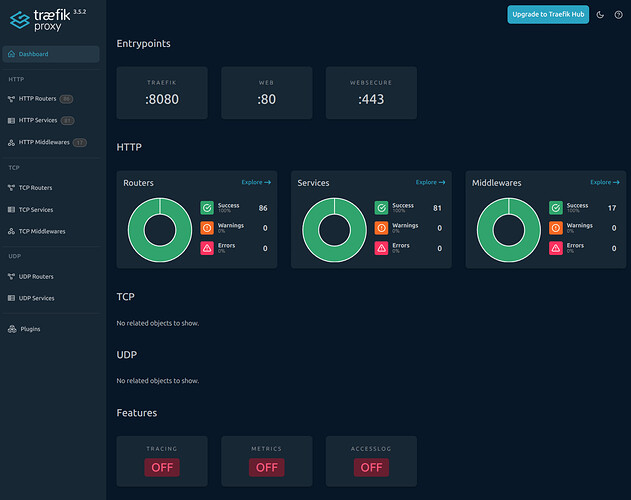The image size is (631, 500).
Task: Open UDP Services page
Action: 36,298
